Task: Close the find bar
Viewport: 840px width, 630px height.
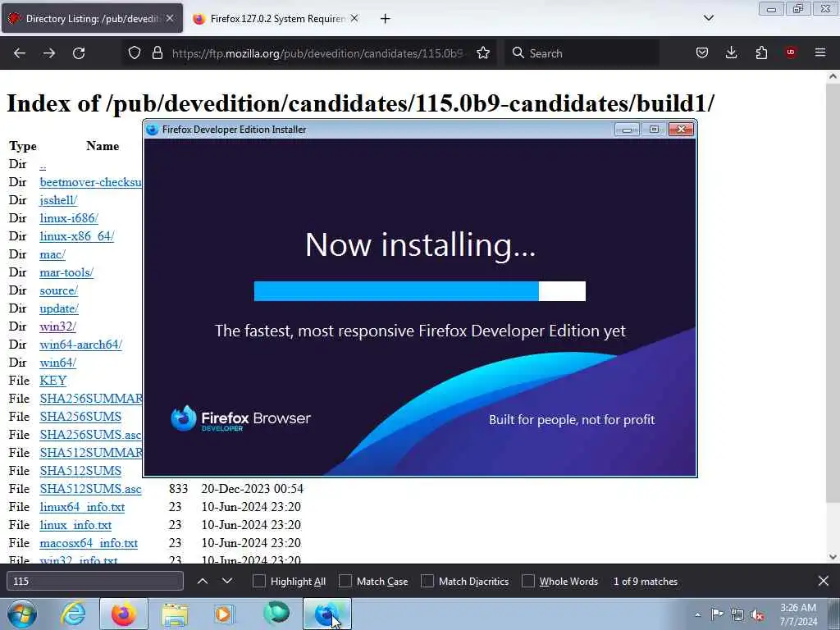Action: click(824, 581)
